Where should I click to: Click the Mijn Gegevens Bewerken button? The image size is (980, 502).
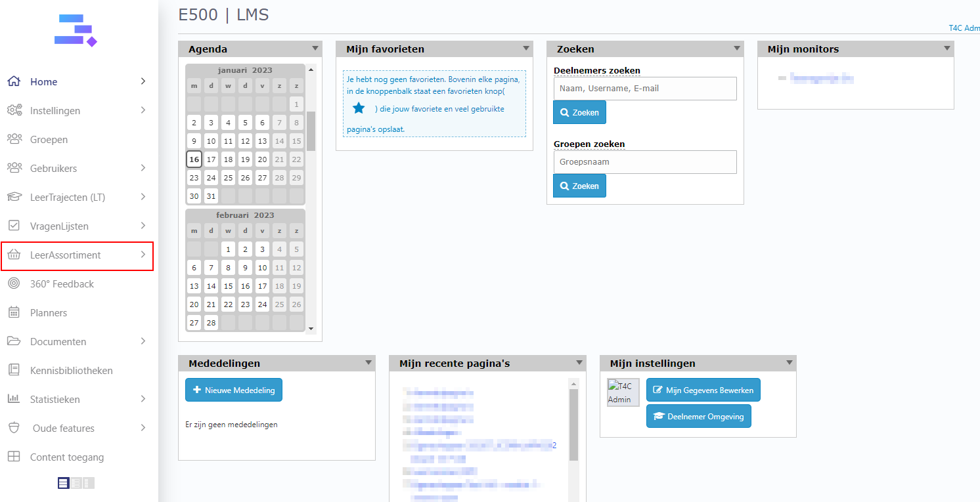(x=703, y=390)
